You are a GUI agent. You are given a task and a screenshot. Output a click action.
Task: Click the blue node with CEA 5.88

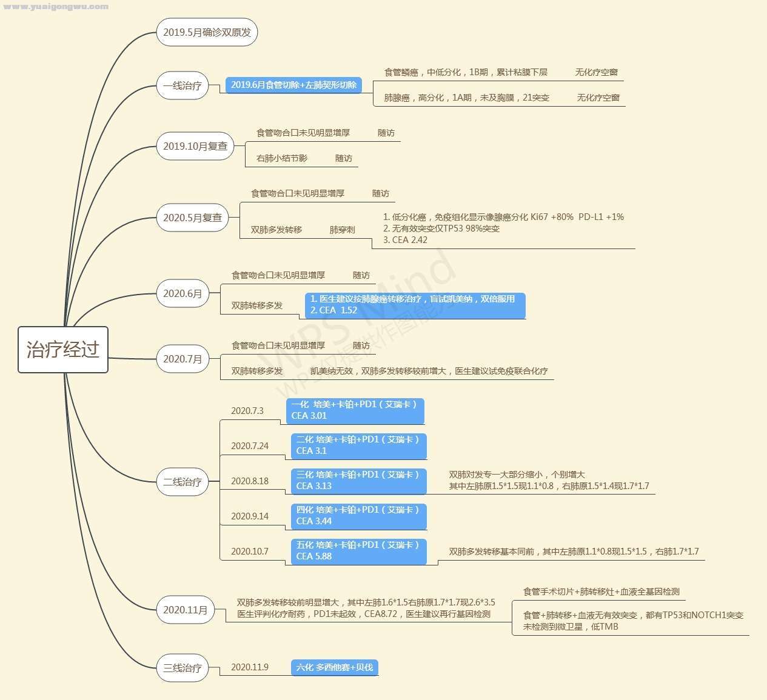tap(358, 551)
